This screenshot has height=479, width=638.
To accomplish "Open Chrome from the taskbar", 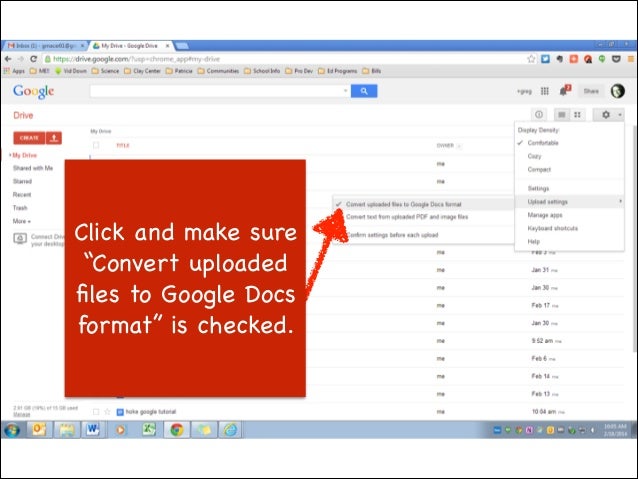I will click(x=177, y=430).
